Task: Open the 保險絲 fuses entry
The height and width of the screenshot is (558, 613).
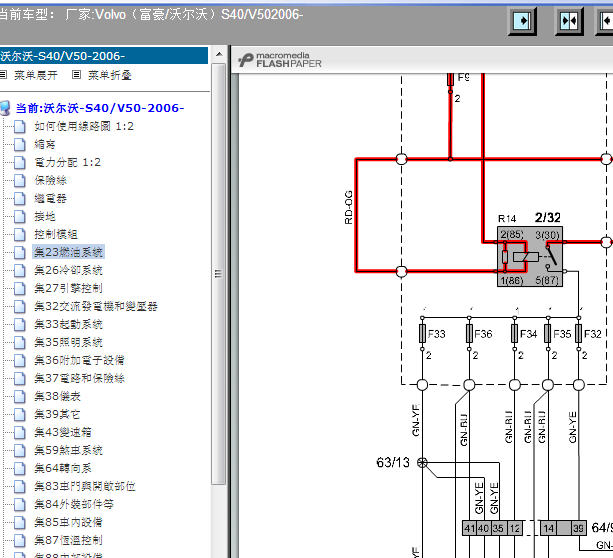Action: pos(50,180)
